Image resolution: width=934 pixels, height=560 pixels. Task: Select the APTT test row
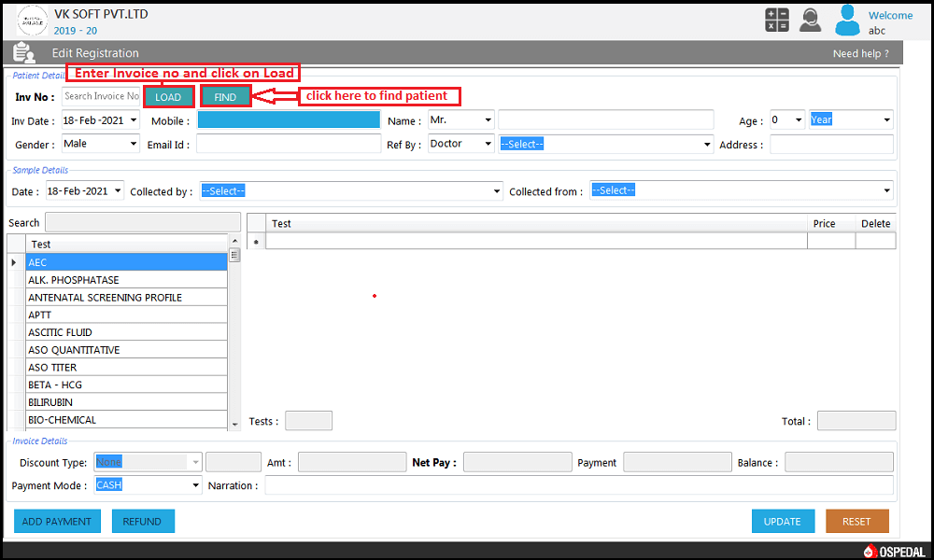point(126,315)
